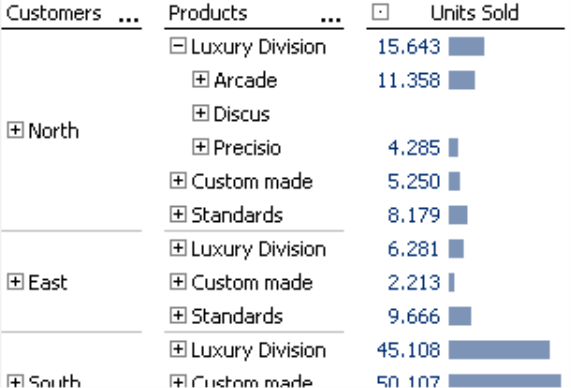Expand North's Standards node
This screenshot has width=571, height=388.
178,214
